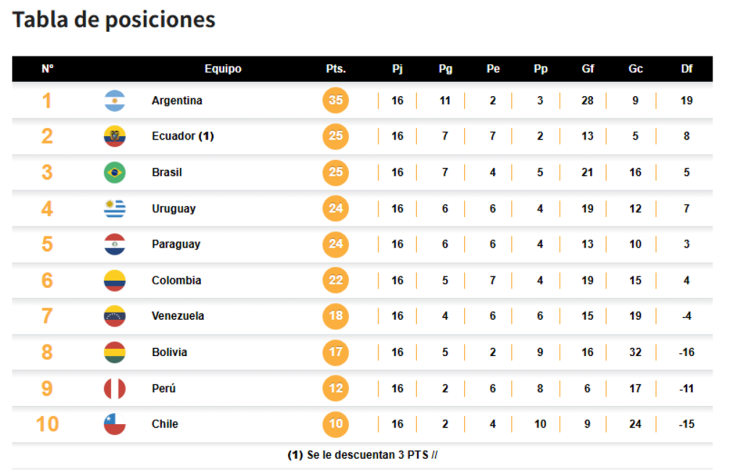The height and width of the screenshot is (470, 730).
Task: Click the Perú flag icon
Action: click(x=115, y=388)
